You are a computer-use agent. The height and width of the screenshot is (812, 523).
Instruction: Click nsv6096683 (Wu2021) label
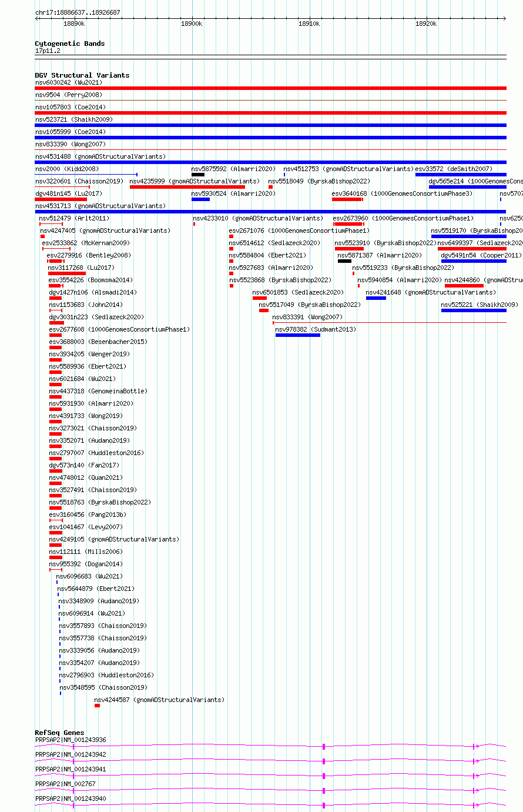tap(89, 576)
